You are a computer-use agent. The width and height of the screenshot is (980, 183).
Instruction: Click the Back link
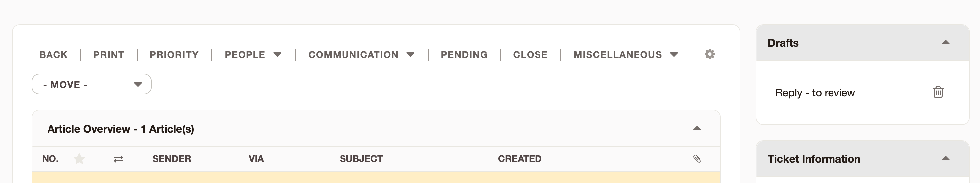[x=53, y=55]
